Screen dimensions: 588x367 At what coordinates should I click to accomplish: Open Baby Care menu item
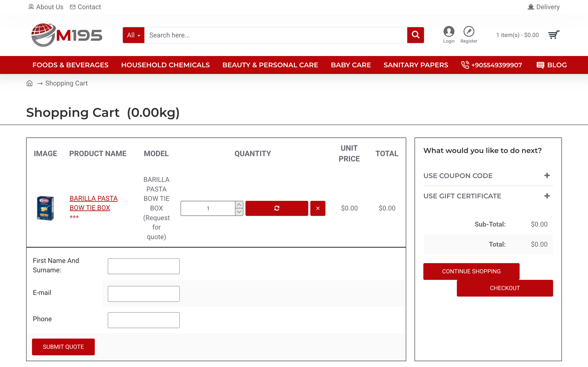(x=351, y=65)
